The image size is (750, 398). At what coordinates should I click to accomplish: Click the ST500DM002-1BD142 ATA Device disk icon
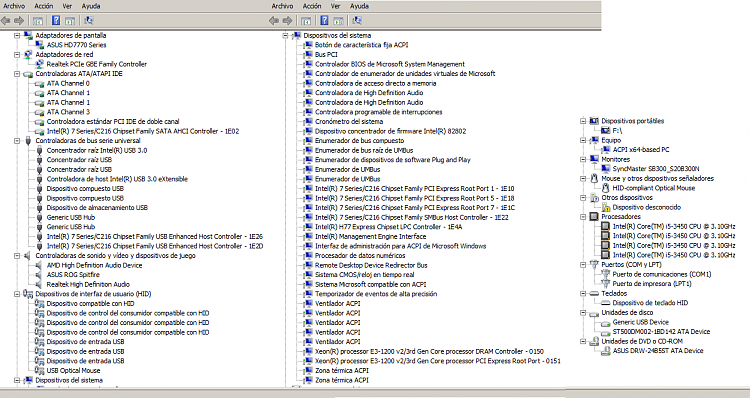pyautogui.click(x=606, y=332)
